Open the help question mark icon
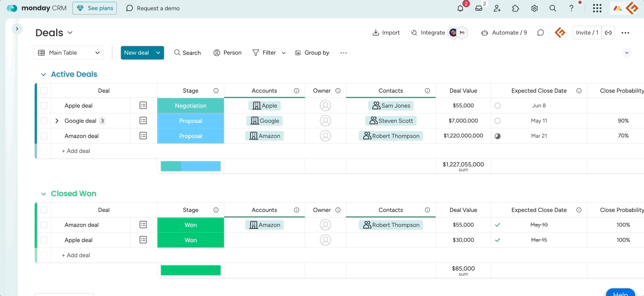The image size is (644, 296). coord(572,8)
